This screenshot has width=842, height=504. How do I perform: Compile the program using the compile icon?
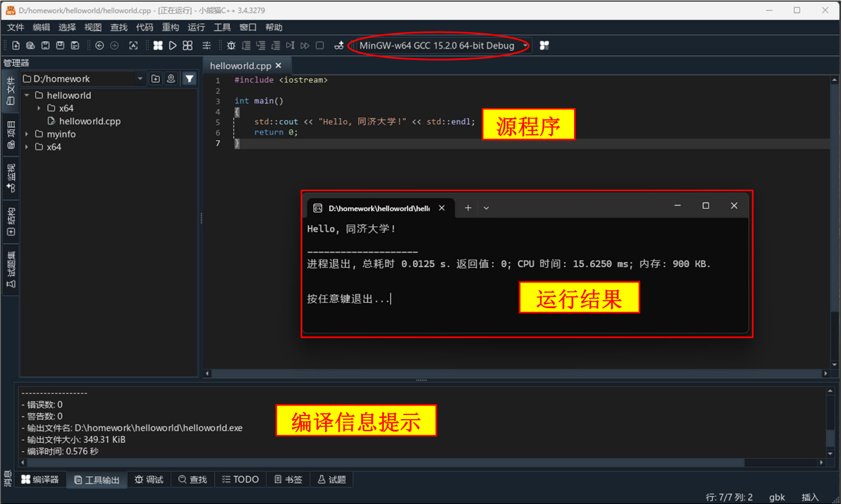tap(157, 45)
